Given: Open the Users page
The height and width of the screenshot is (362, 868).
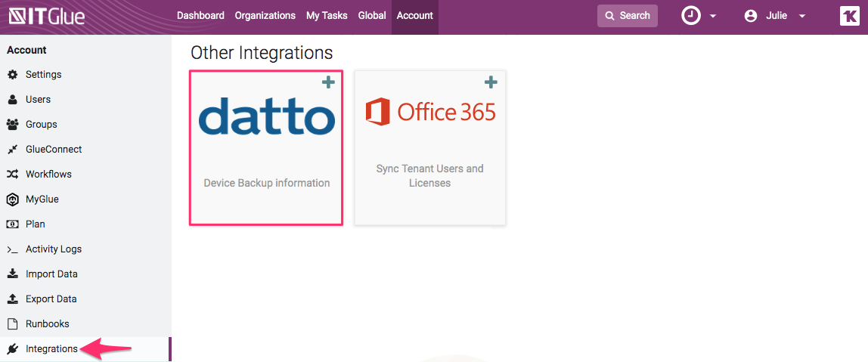Looking at the screenshot, I should tap(39, 100).
